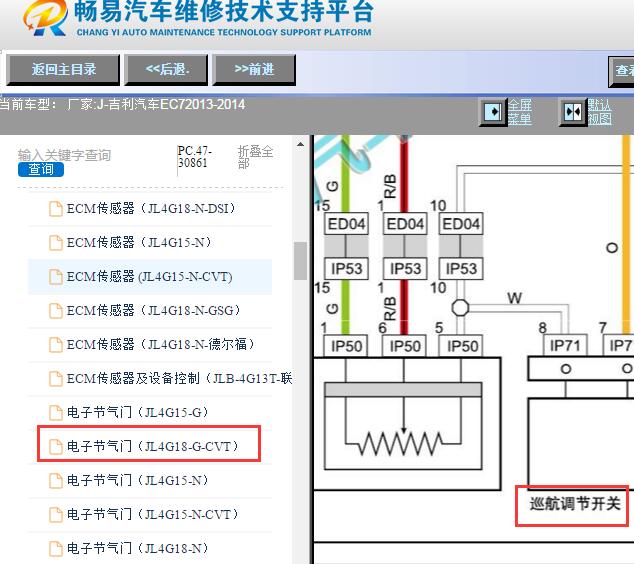Open 电子节气门（JL4G15-N） entry
The image size is (634, 564).
pos(137,480)
